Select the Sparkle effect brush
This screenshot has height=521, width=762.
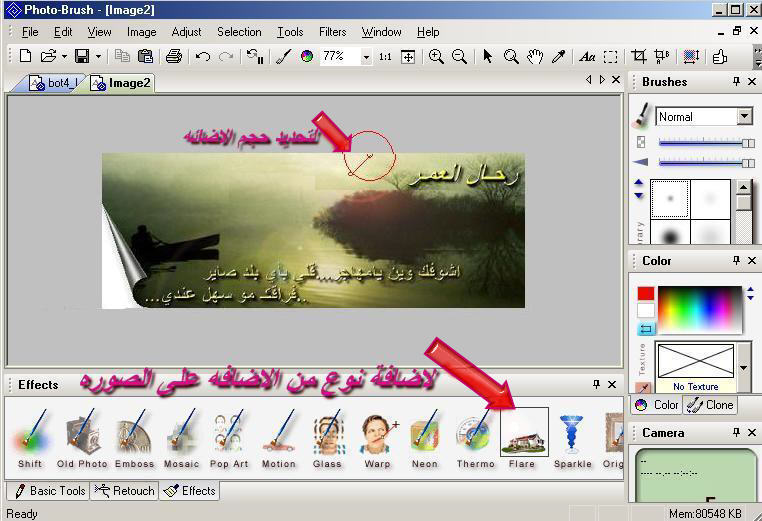[x=572, y=440]
